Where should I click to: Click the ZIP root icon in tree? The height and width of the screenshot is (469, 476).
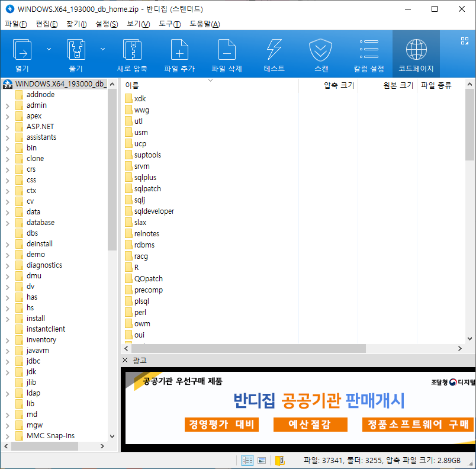(8, 84)
